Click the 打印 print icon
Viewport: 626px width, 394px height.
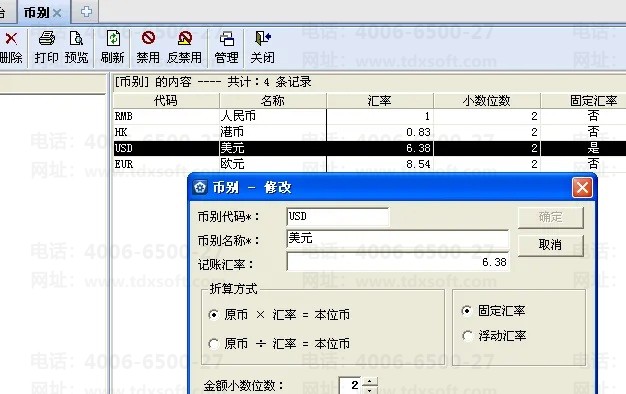pos(47,39)
